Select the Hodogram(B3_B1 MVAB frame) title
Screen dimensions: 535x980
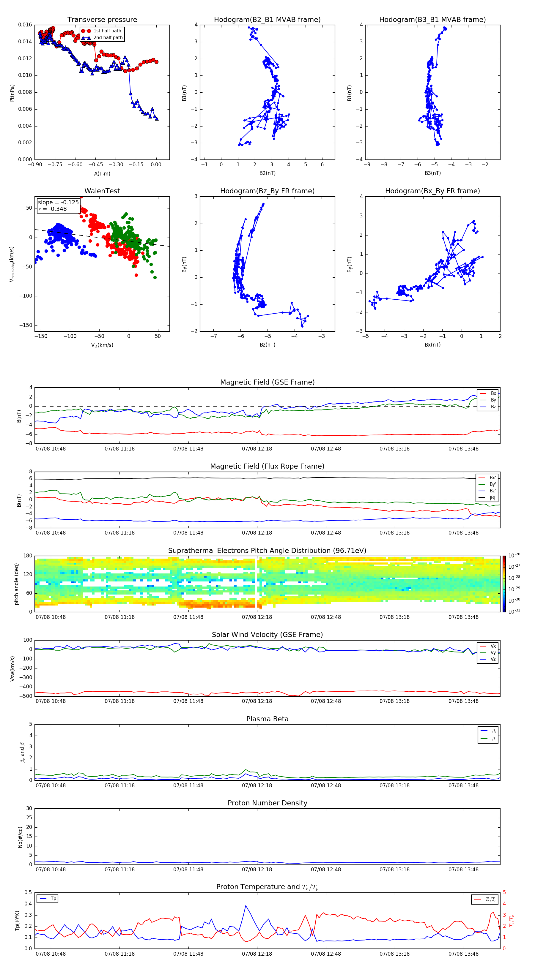point(432,20)
